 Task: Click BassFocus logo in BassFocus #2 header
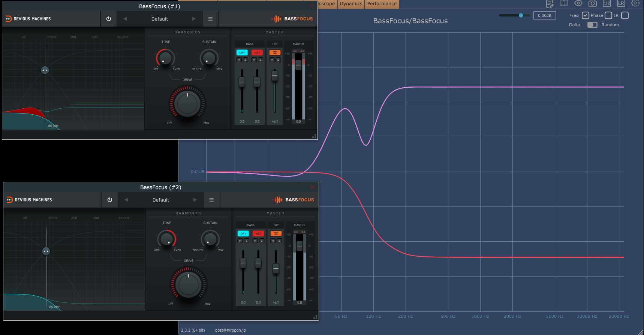pyautogui.click(x=293, y=200)
